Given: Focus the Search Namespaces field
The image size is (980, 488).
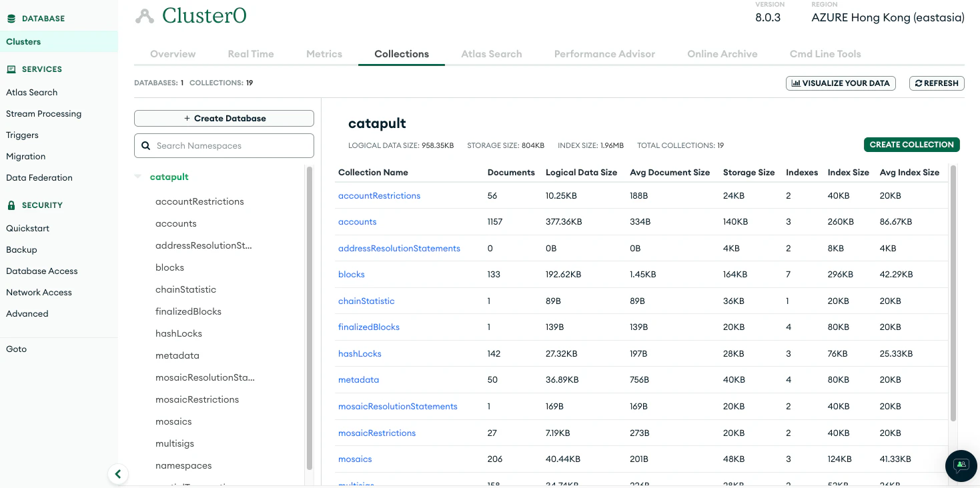Looking at the screenshot, I should tap(224, 146).
